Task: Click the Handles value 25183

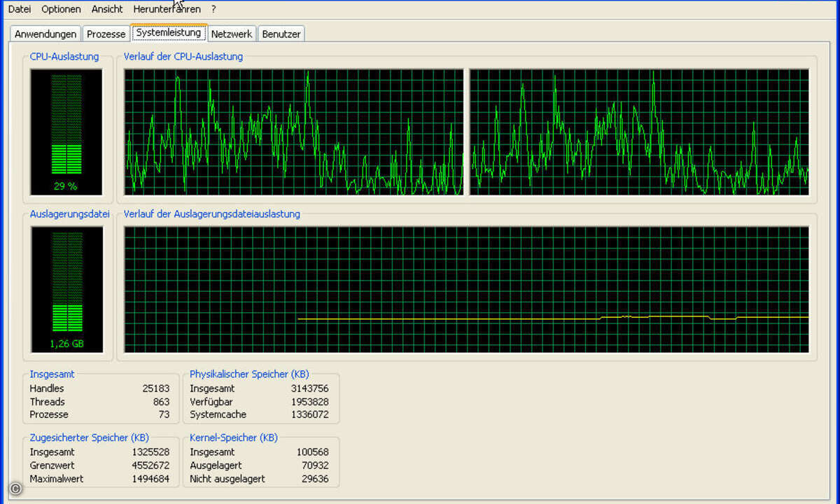Action: 155,388
